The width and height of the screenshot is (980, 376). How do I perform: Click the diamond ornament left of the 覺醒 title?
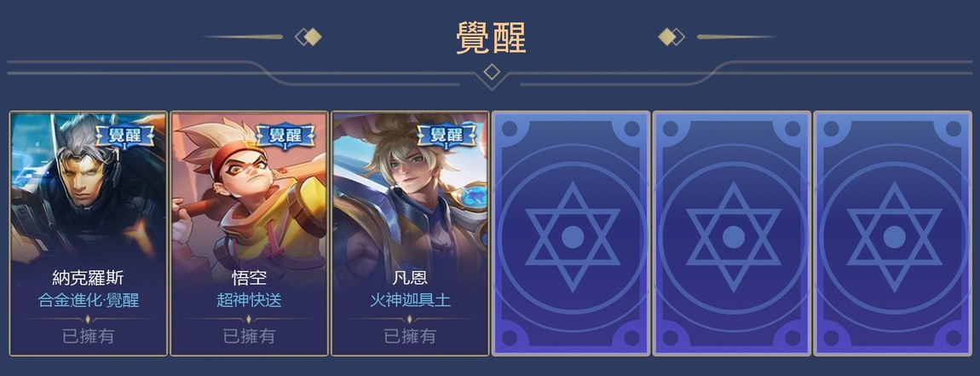coord(308,37)
